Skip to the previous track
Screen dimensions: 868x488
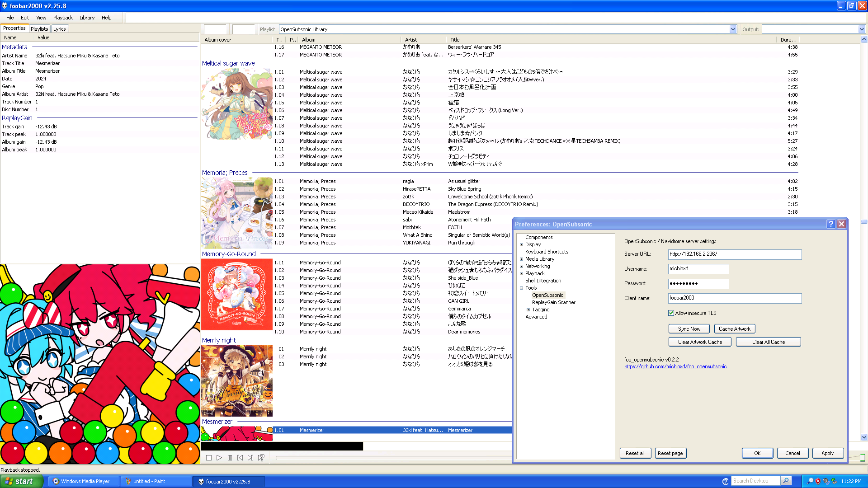click(x=240, y=458)
